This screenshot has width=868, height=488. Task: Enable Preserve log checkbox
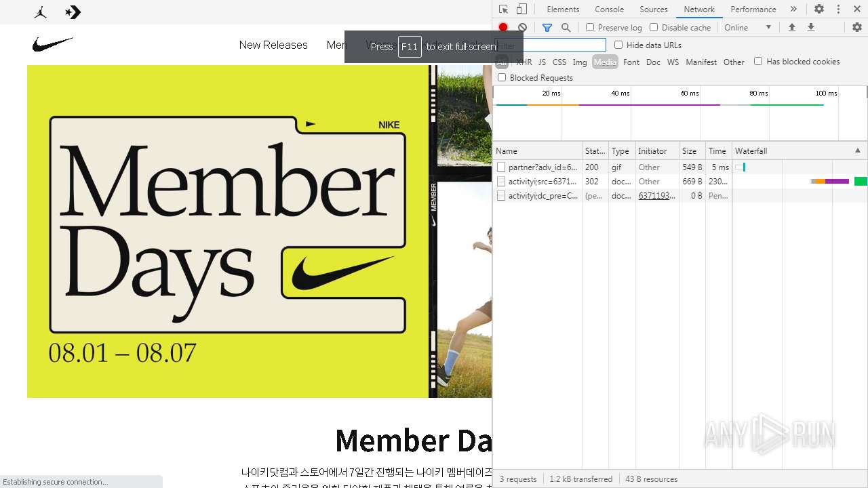click(x=590, y=27)
